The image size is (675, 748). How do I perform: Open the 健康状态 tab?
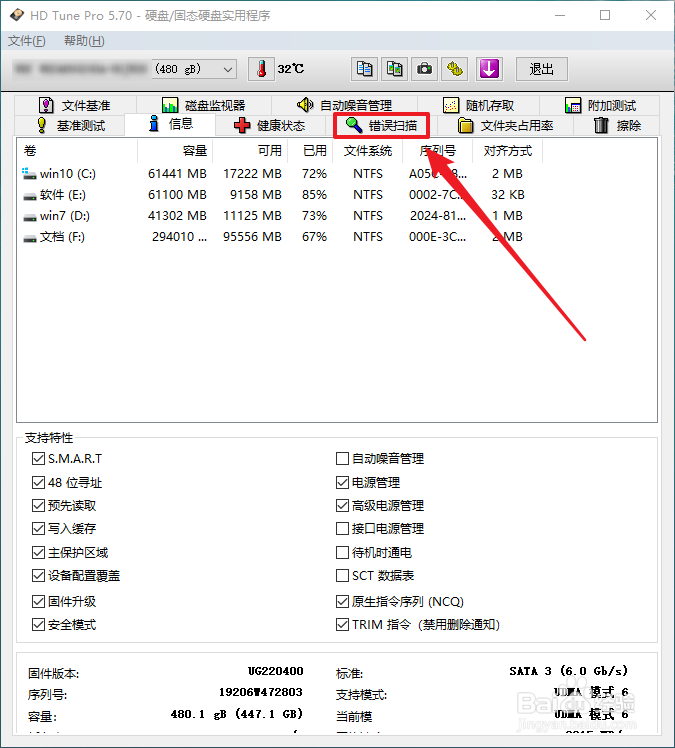pyautogui.click(x=270, y=126)
